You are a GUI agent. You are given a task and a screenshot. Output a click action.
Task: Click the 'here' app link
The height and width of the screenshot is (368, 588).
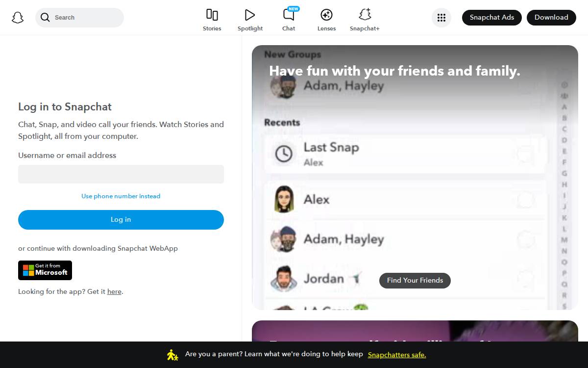tap(114, 291)
